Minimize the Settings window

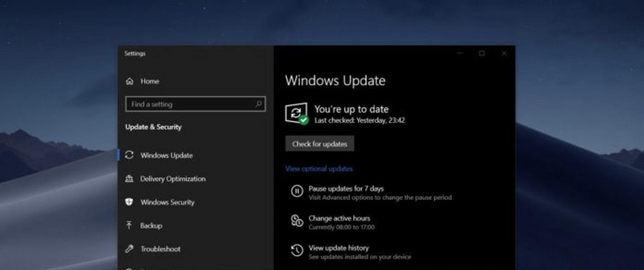[x=460, y=53]
